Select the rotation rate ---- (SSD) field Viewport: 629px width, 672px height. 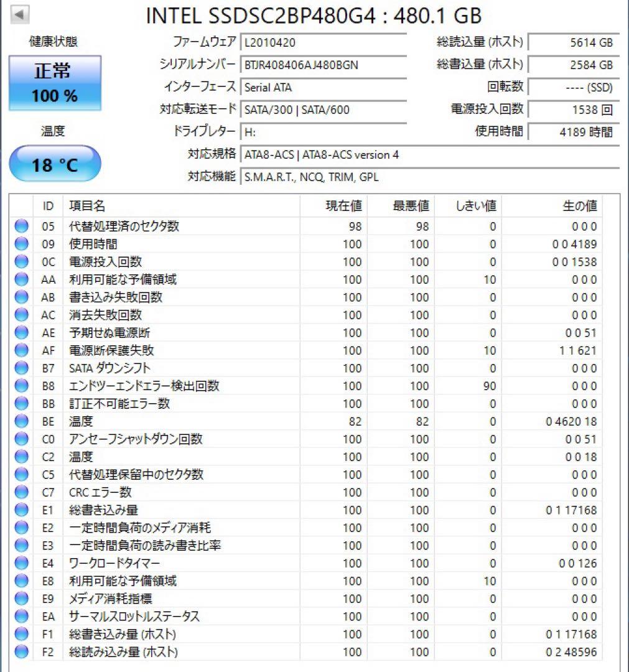574,88
